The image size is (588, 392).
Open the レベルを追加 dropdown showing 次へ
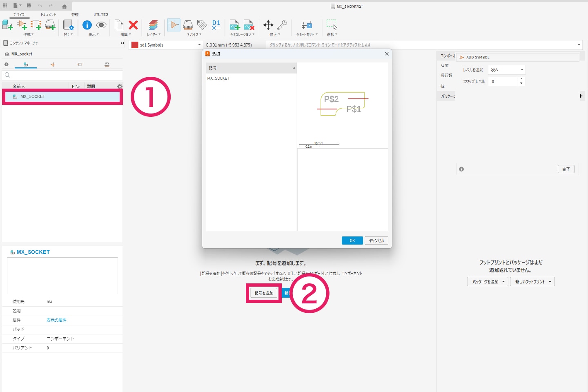pyautogui.click(x=506, y=70)
